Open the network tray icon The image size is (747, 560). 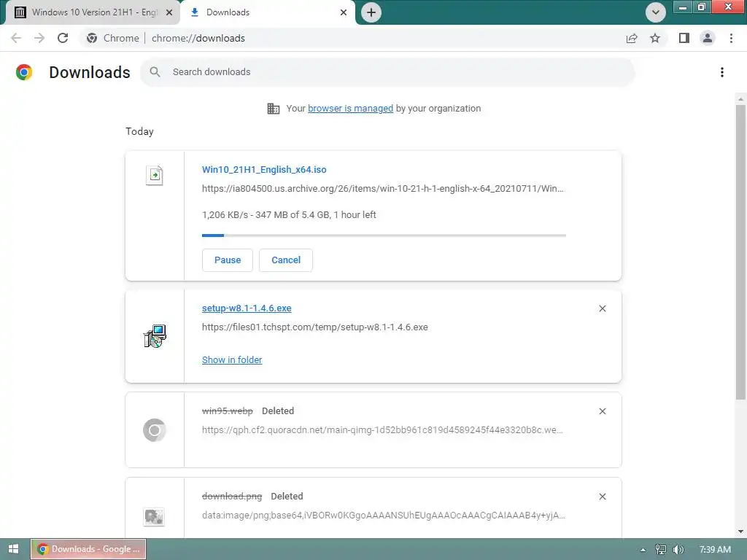[660, 550]
